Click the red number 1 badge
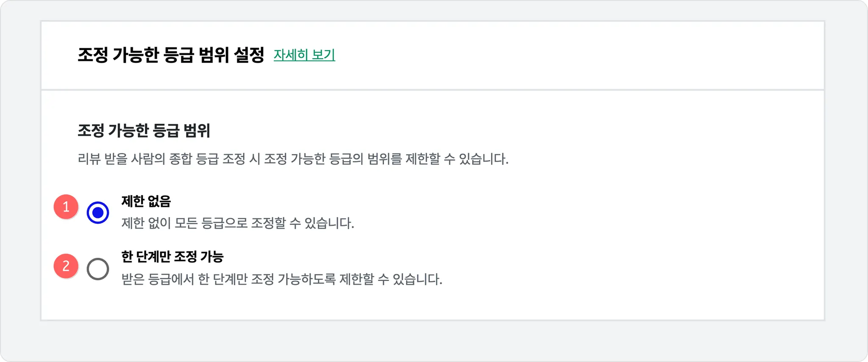Image resolution: width=868 pixels, height=362 pixels. coord(66,207)
